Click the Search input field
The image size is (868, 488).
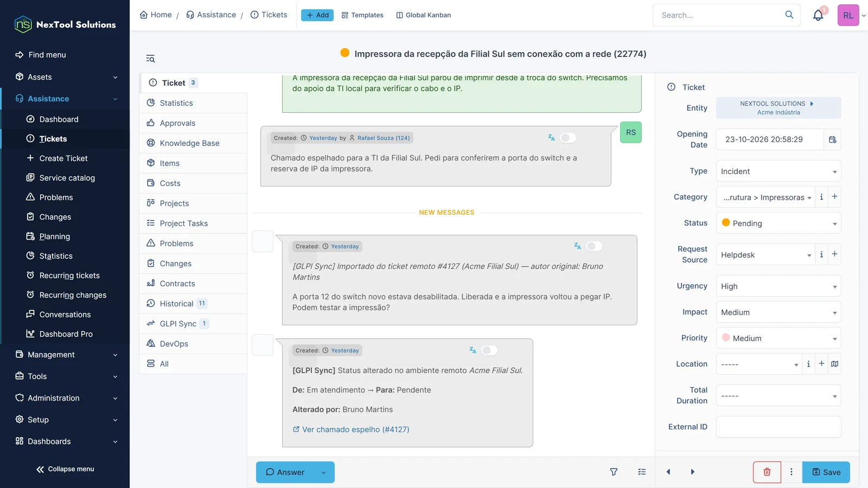pos(719,15)
